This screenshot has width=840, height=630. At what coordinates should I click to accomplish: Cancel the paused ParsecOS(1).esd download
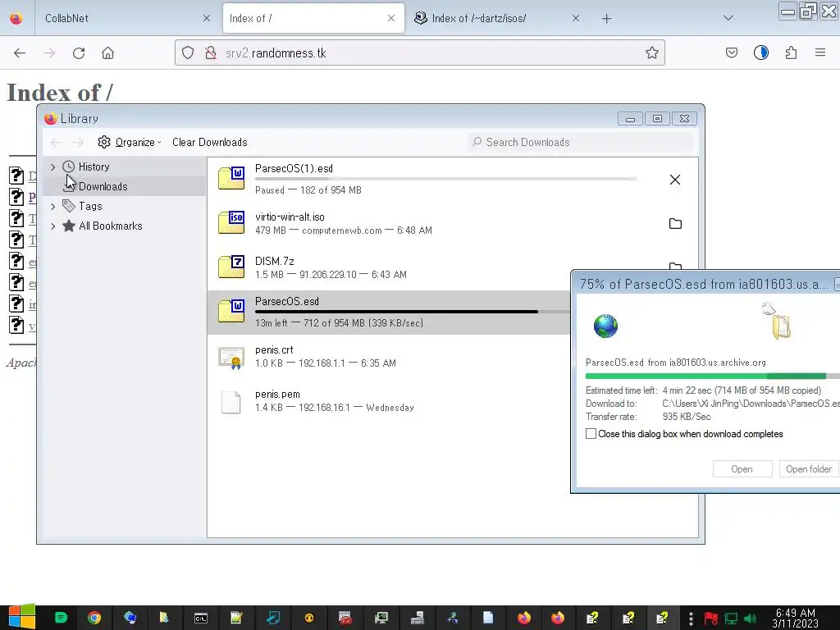675,180
